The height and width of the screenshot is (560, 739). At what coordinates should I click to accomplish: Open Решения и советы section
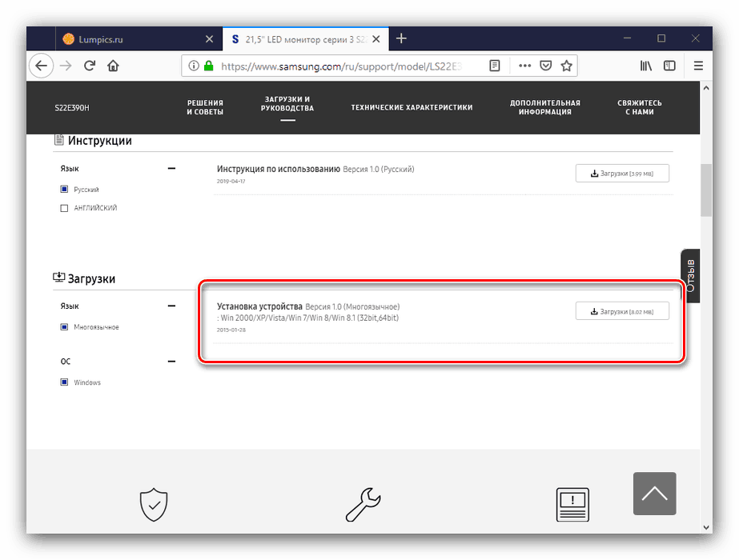coord(205,107)
